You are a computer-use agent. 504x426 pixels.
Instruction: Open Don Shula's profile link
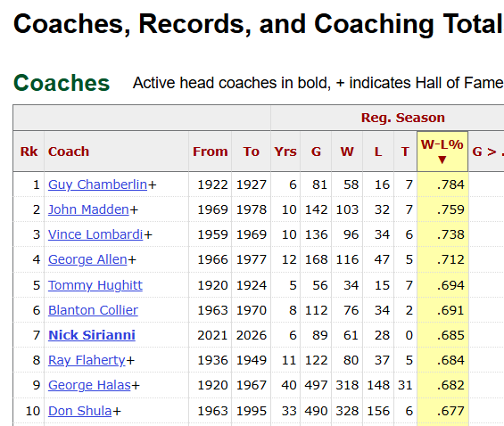[x=79, y=411]
